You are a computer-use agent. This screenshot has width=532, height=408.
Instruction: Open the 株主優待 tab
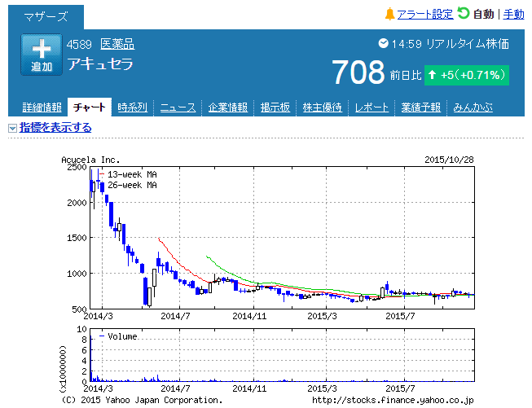pyautogui.click(x=323, y=107)
